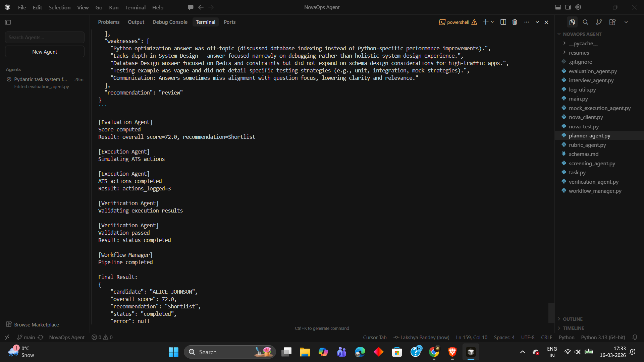Open the new terminal launch profile dropdown
Image resolution: width=644 pixels, height=362 pixels.
click(x=492, y=22)
